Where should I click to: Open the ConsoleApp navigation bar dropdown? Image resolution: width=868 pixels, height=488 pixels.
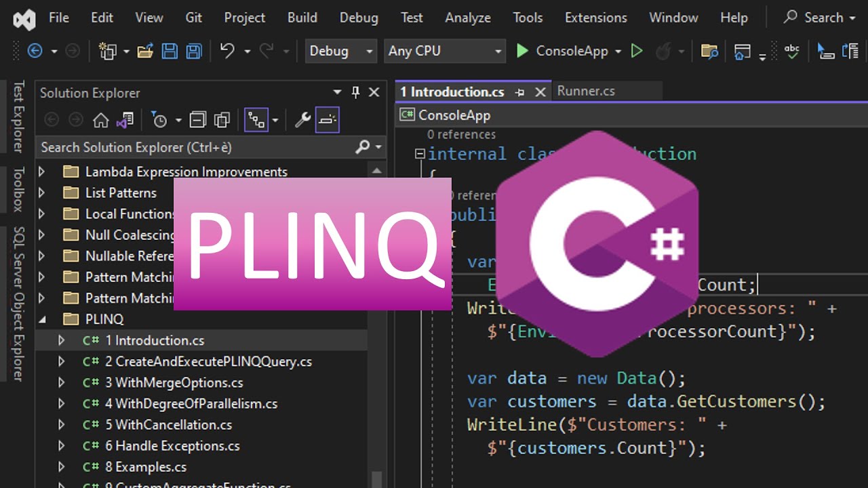click(631, 115)
